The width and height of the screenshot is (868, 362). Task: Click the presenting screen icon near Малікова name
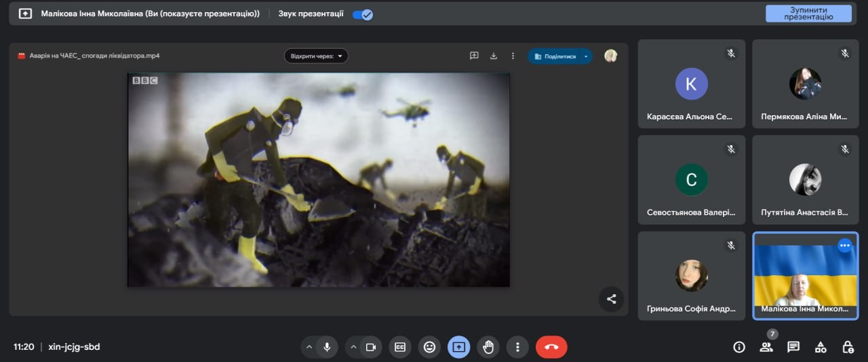click(x=25, y=14)
